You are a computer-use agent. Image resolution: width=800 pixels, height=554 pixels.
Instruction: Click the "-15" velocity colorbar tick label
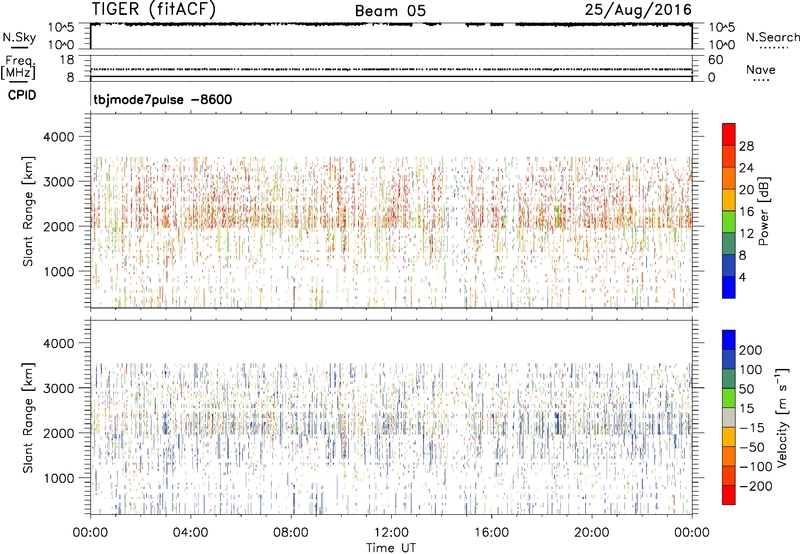click(752, 428)
